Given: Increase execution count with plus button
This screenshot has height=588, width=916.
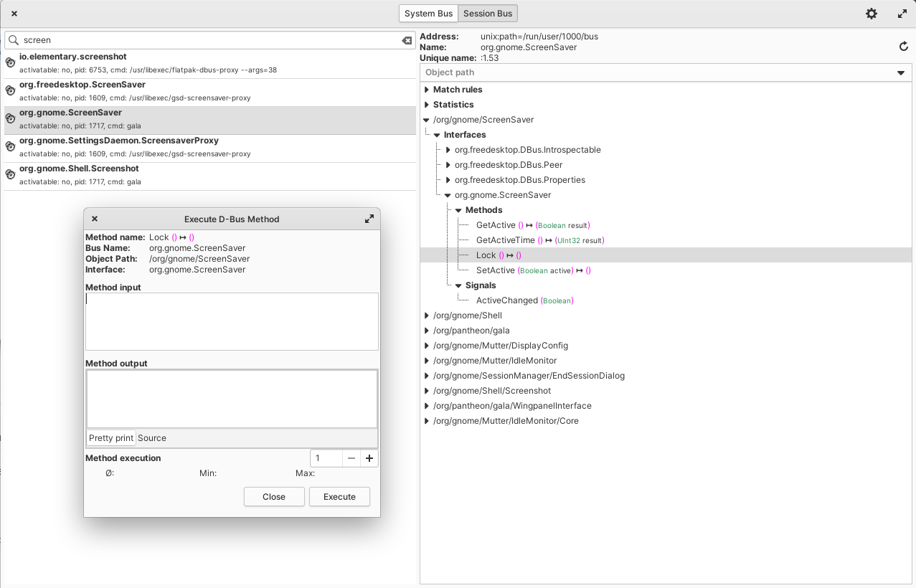Looking at the screenshot, I should point(369,458).
